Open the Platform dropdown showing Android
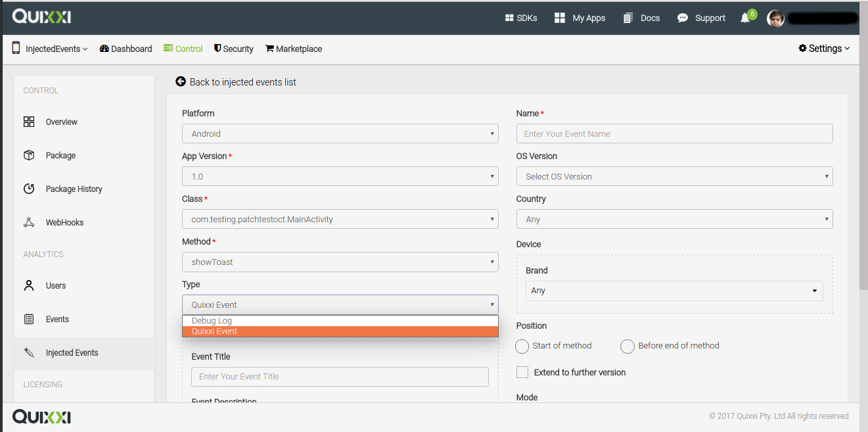Screen dimensions: 868x432 click(340, 133)
